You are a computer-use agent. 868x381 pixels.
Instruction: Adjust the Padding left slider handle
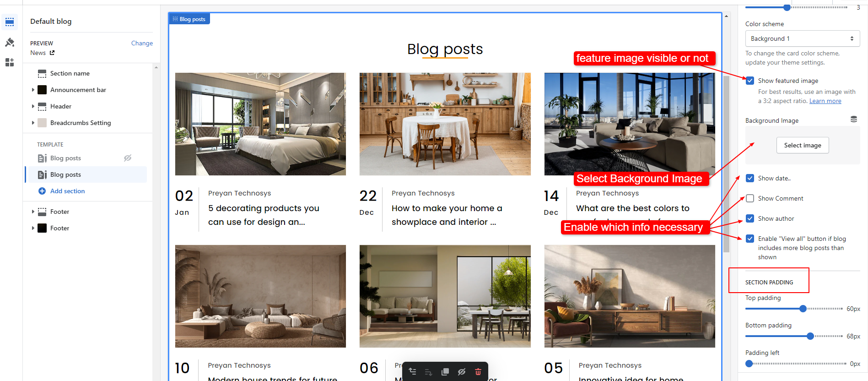pos(749,364)
